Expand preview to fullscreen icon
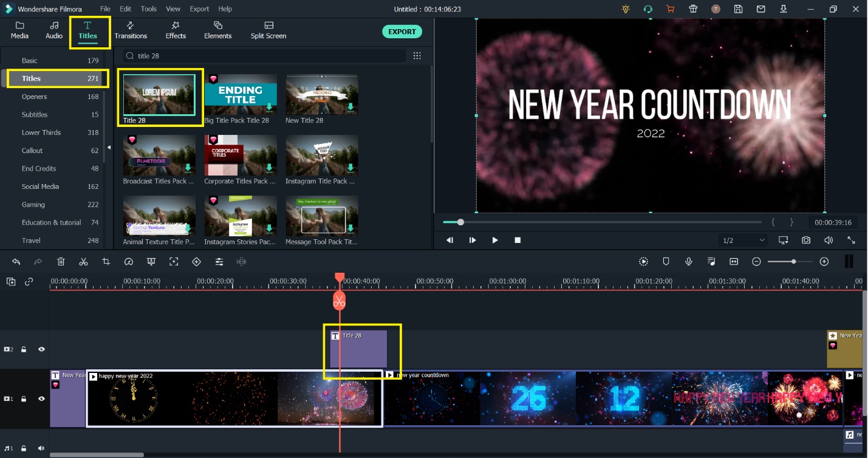The width and height of the screenshot is (868, 458). click(851, 241)
